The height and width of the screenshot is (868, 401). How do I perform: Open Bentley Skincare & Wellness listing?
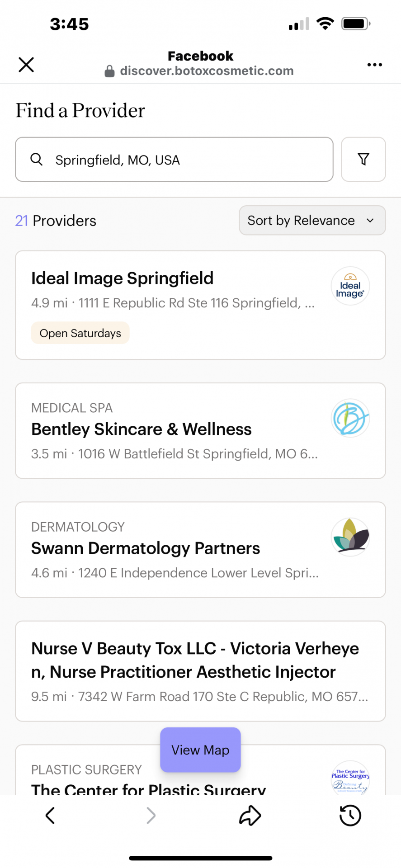point(141,429)
